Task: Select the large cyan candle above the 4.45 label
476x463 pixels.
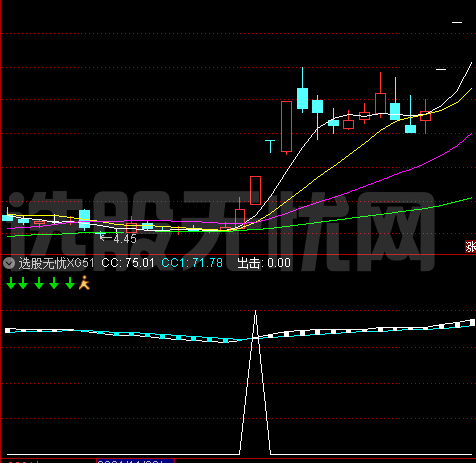Action: tap(85, 219)
